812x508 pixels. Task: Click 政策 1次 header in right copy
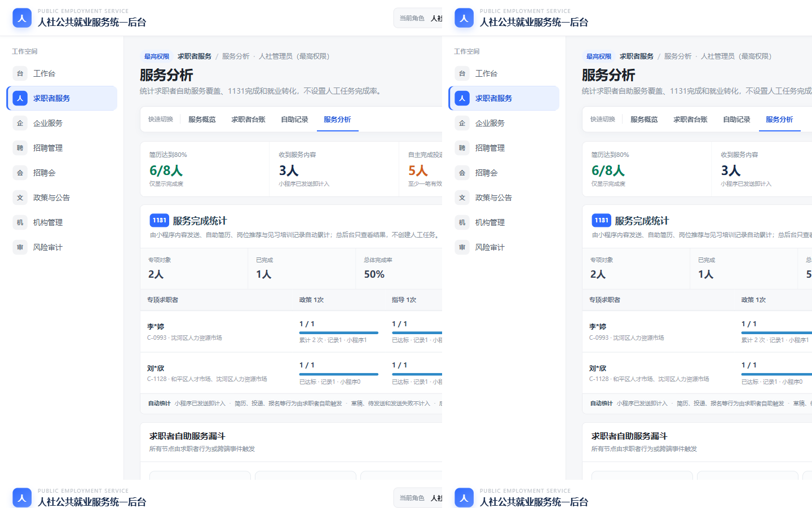753,300
